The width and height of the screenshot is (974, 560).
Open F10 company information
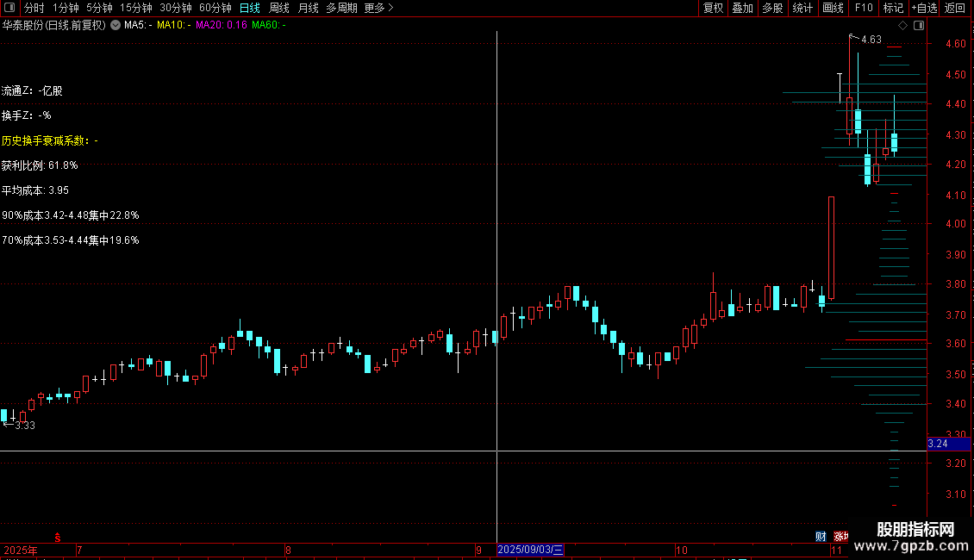point(864,8)
